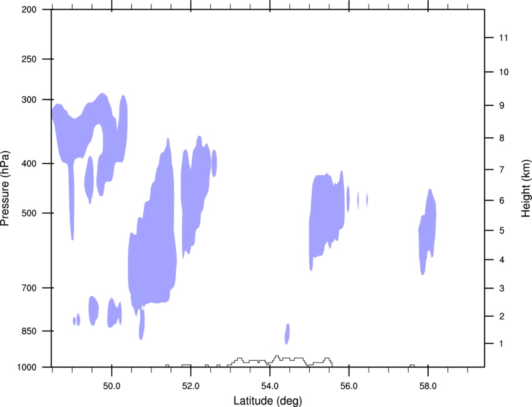Click the 52.0 latitude tick label
The image size is (532, 407).
[191, 386]
